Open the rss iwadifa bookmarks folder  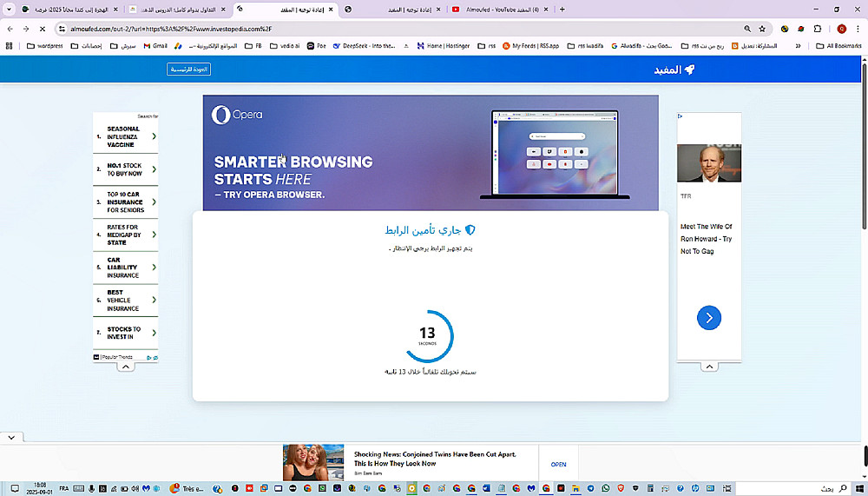pyautogui.click(x=585, y=46)
